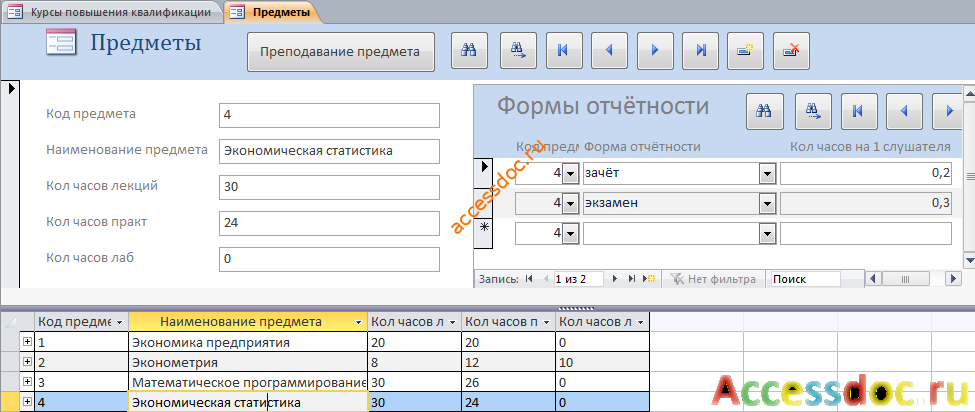Expand row 2 Эконометрия

[x=27, y=362]
